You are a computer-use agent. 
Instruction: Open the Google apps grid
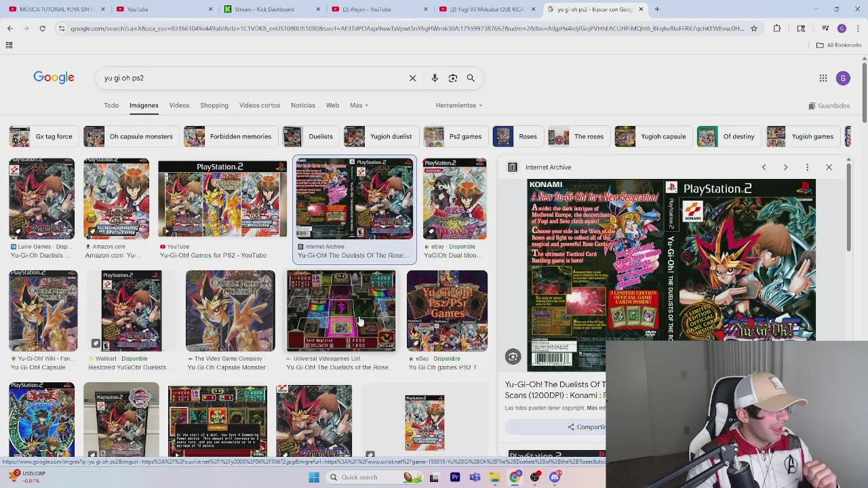pyautogui.click(x=823, y=78)
